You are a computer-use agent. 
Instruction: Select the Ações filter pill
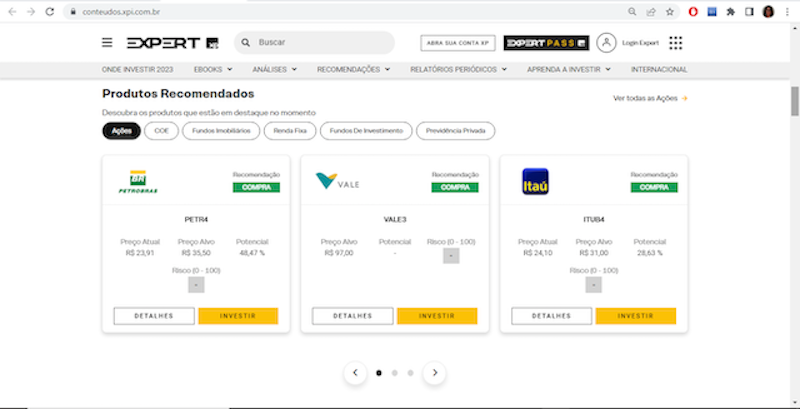pyautogui.click(x=121, y=131)
